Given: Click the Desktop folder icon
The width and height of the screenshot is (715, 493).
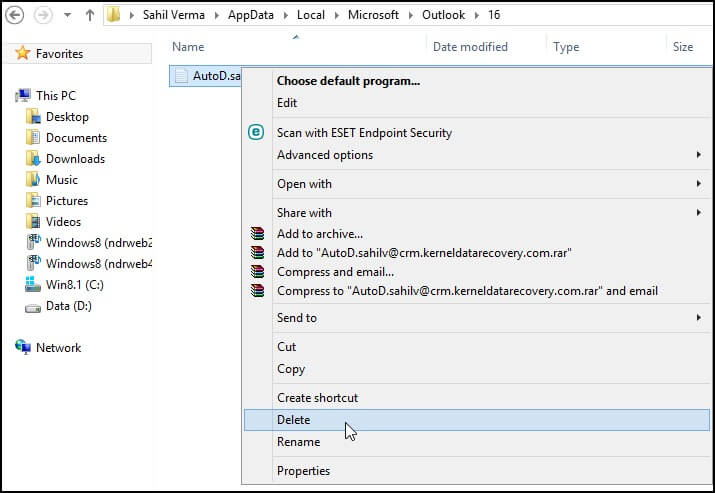Looking at the screenshot, I should click(33, 117).
